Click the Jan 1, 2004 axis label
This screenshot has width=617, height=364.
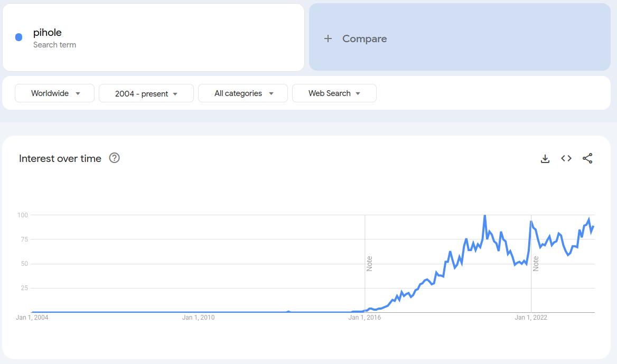tap(32, 318)
